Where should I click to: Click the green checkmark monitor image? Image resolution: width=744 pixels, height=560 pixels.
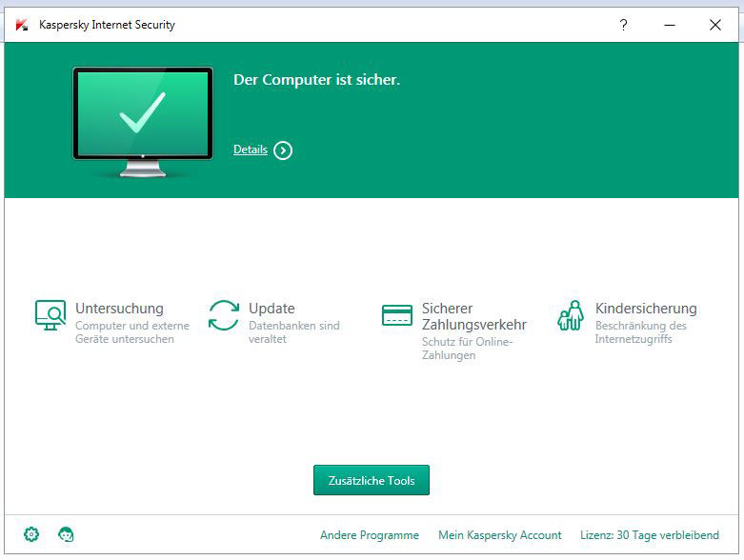[143, 119]
